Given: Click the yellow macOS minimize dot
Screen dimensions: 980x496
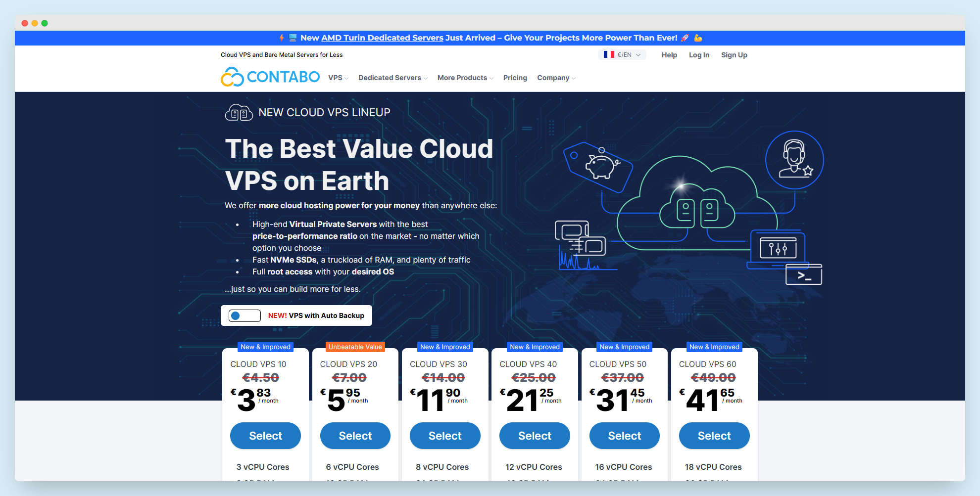Looking at the screenshot, I should (x=35, y=23).
